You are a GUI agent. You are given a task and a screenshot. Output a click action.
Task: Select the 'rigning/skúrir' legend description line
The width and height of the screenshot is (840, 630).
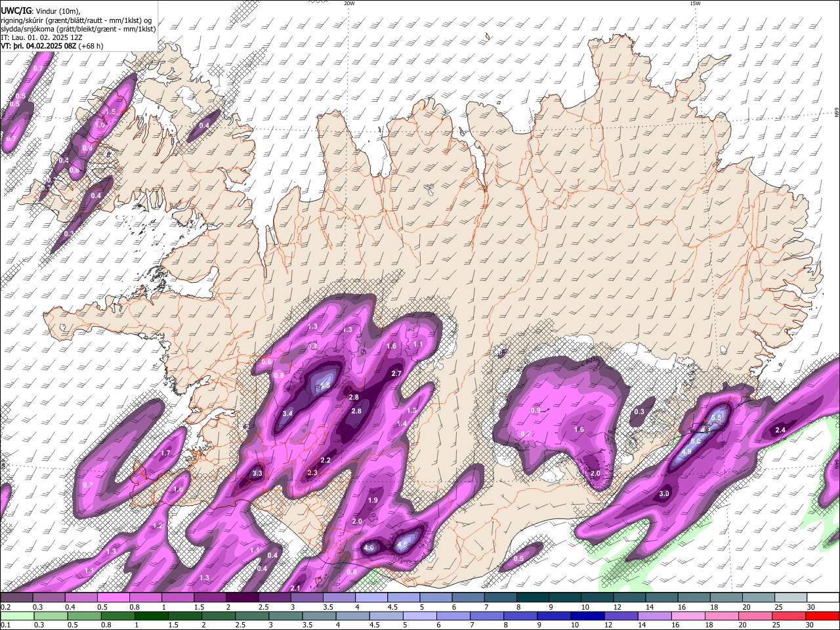[75, 20]
